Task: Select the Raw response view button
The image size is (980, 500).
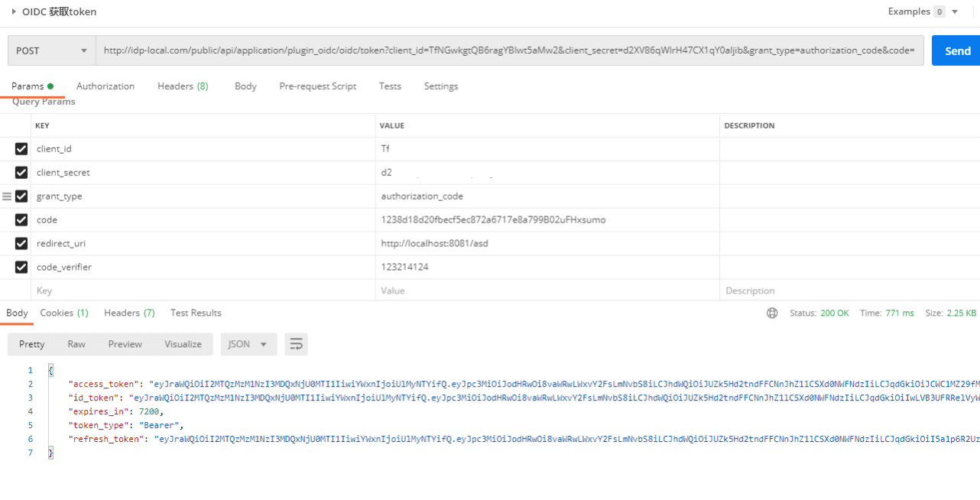Action: (x=76, y=344)
